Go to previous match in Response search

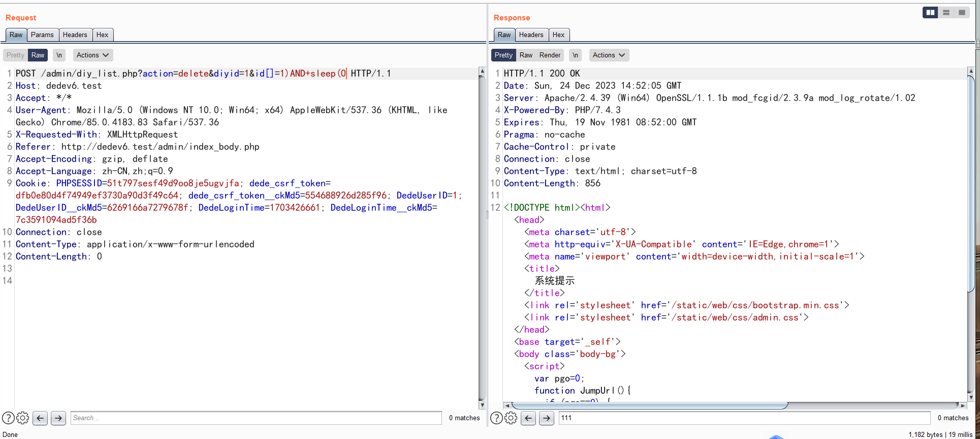click(528, 418)
